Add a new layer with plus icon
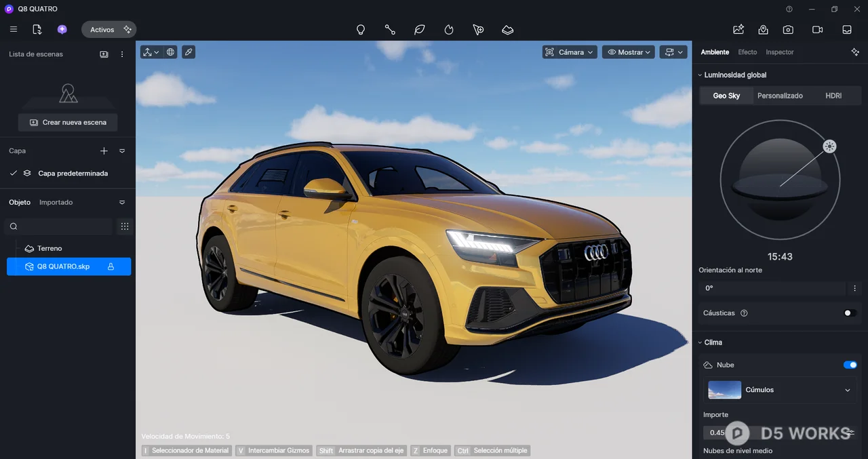The width and height of the screenshot is (868, 459). click(x=104, y=151)
